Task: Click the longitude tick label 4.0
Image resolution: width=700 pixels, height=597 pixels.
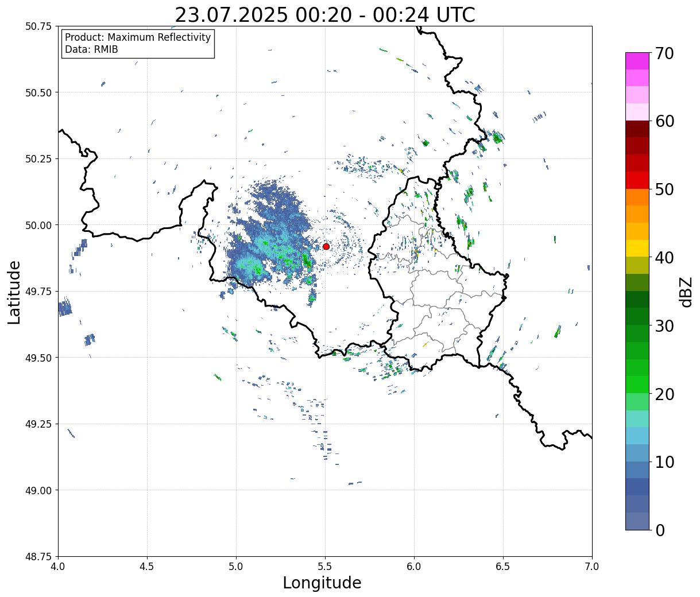Action: [x=58, y=567]
